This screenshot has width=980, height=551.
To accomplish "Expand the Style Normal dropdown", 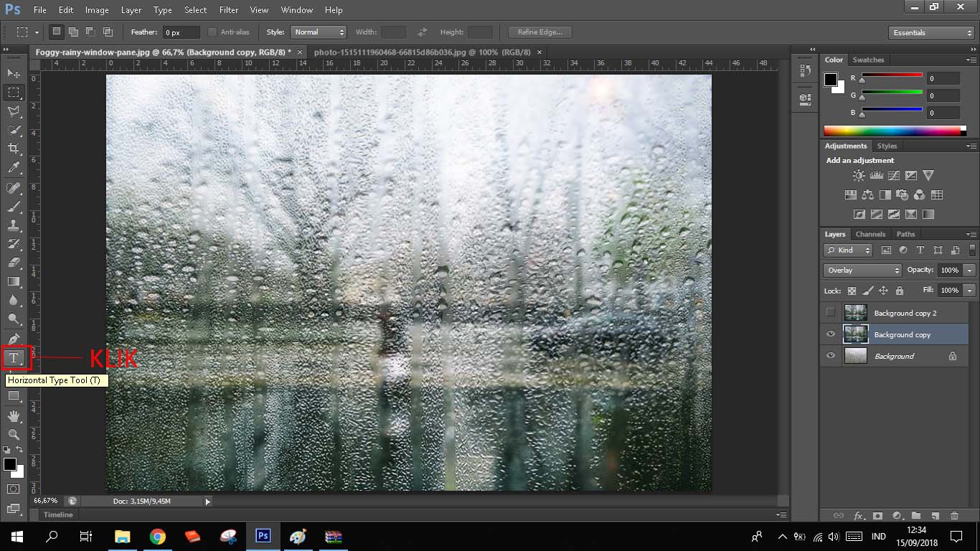I will click(319, 32).
